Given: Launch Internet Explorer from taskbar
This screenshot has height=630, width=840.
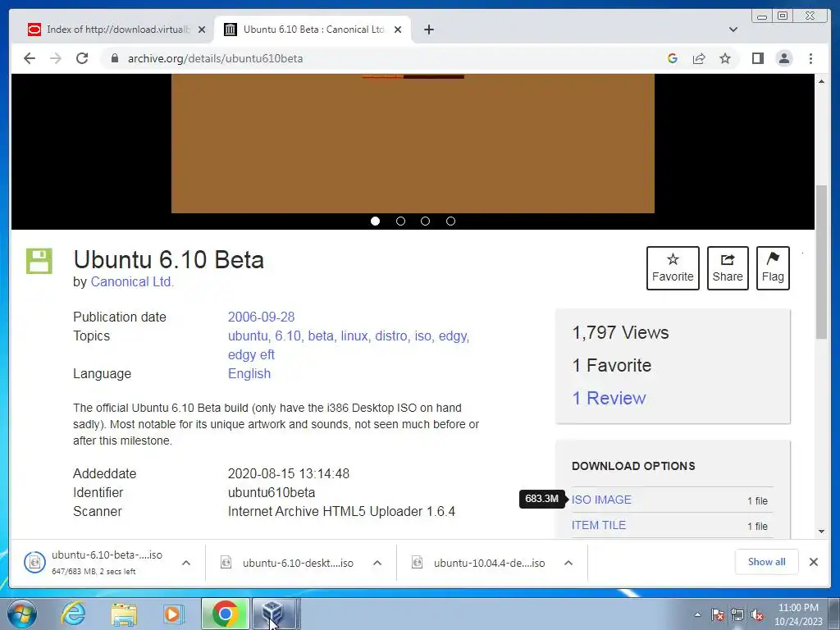Looking at the screenshot, I should 73,614.
